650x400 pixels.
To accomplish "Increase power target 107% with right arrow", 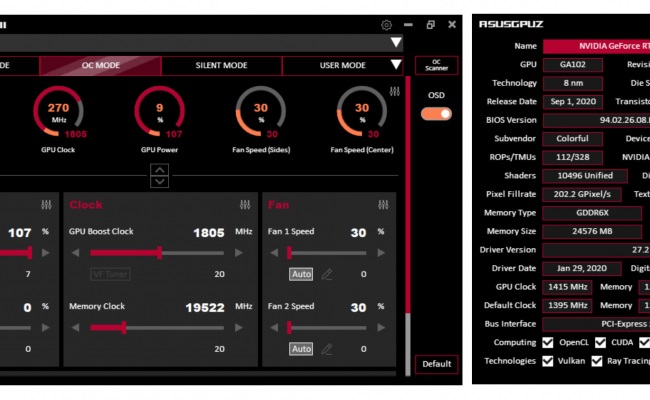I will pyautogui.click(x=46, y=253).
